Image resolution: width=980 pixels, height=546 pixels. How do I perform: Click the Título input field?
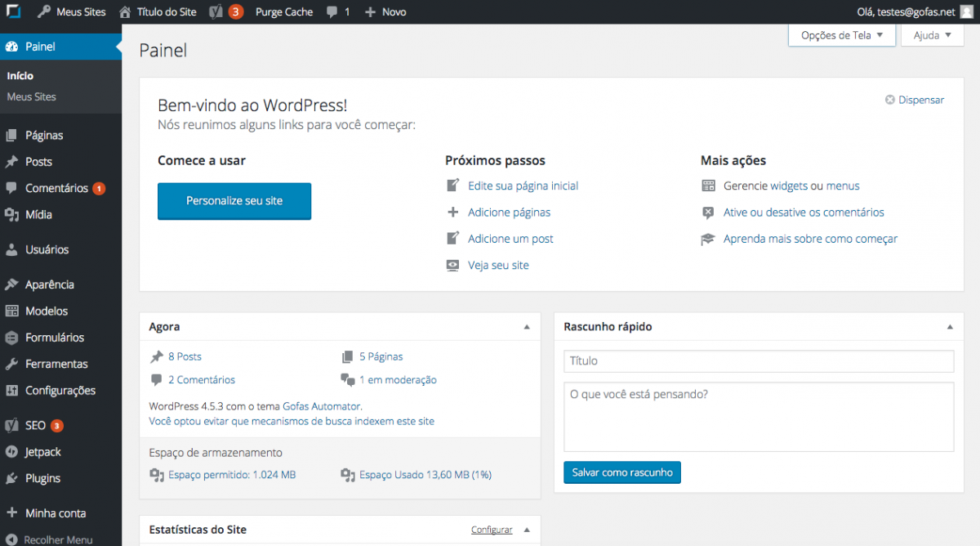tap(759, 360)
